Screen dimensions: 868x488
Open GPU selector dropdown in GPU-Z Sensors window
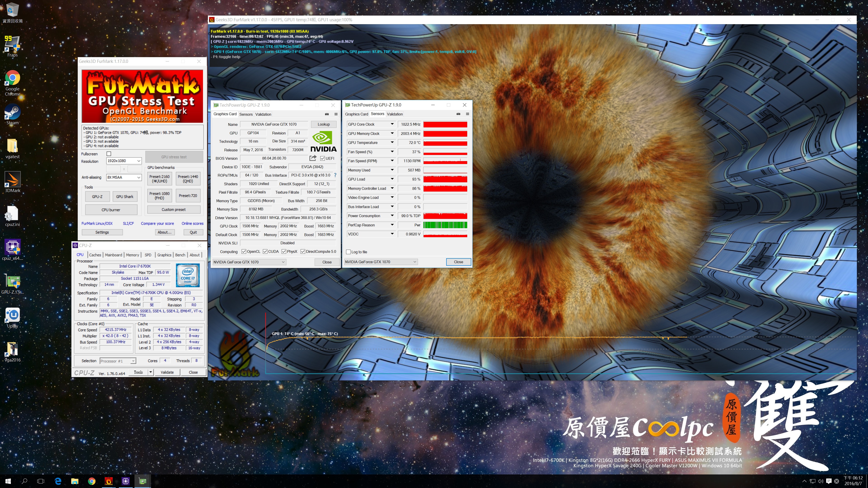[x=380, y=262]
